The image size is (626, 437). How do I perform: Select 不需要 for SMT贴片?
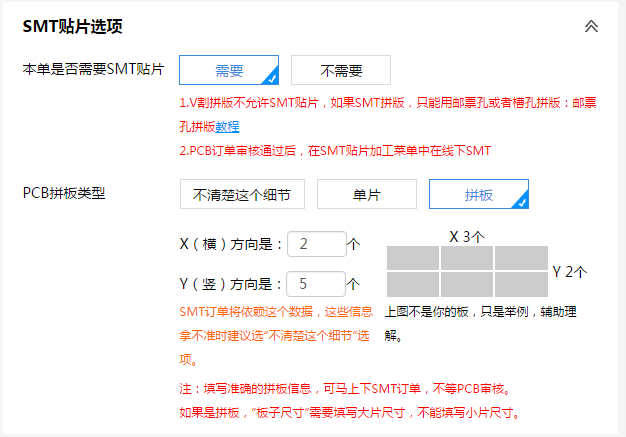click(340, 71)
